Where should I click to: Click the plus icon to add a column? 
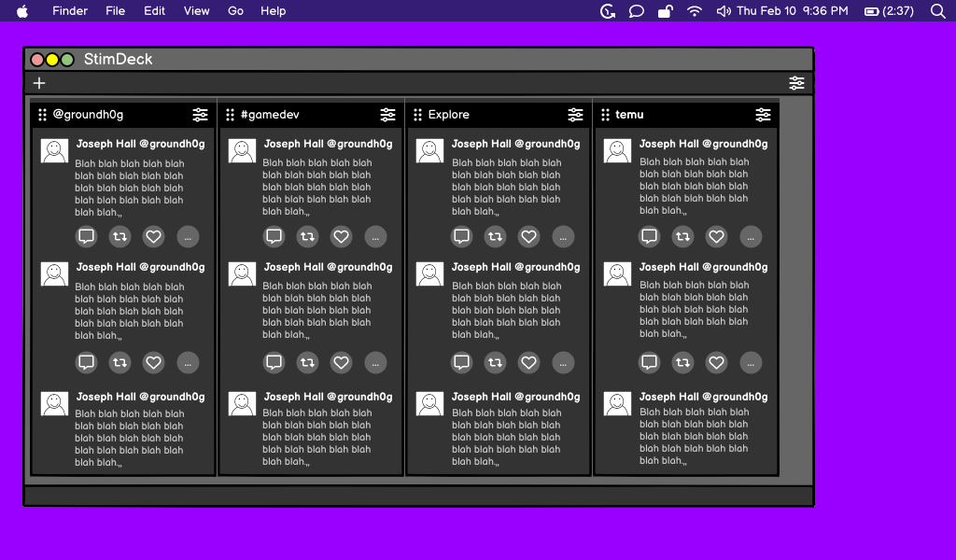[x=39, y=83]
